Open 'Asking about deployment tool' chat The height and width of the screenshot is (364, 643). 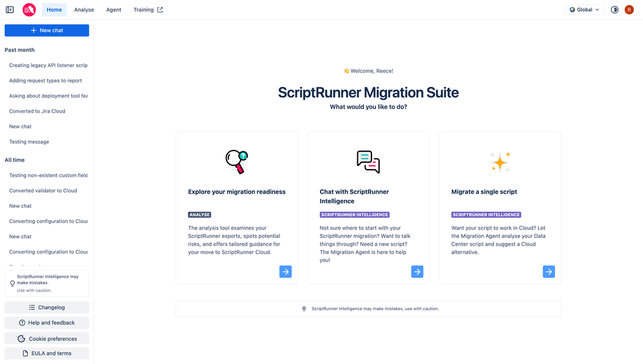(x=48, y=96)
